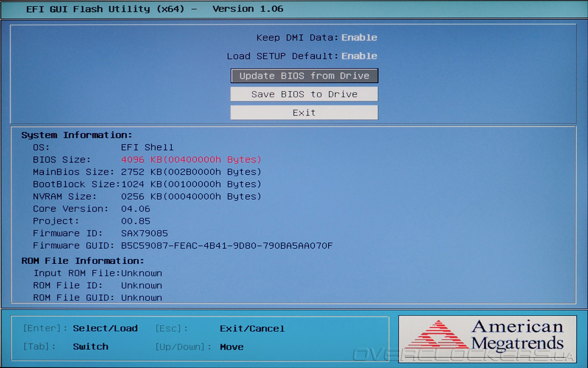588x368 pixels.
Task: Select the 'Version 1.06' title text
Action: [x=248, y=9]
